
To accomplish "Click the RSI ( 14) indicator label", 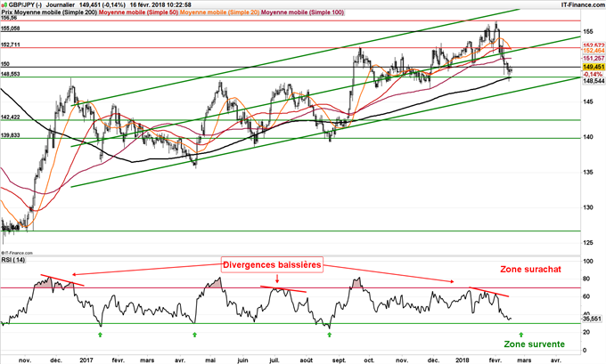I will 13,260.
